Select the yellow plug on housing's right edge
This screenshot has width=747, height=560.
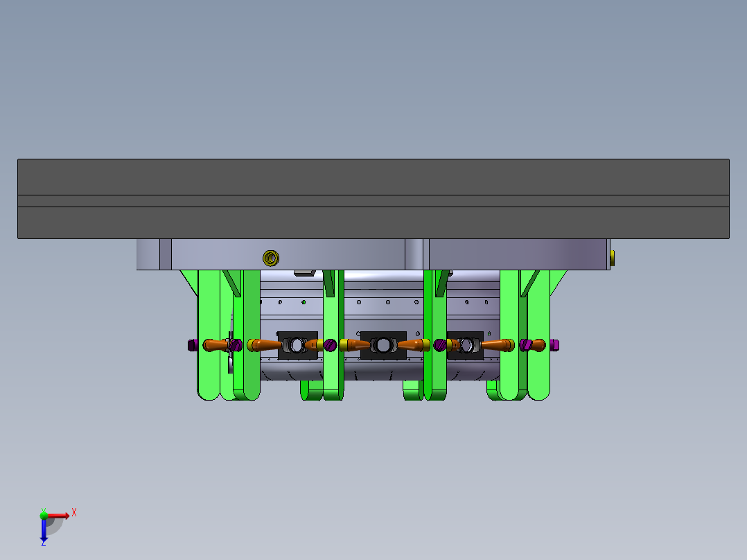pos(613,259)
